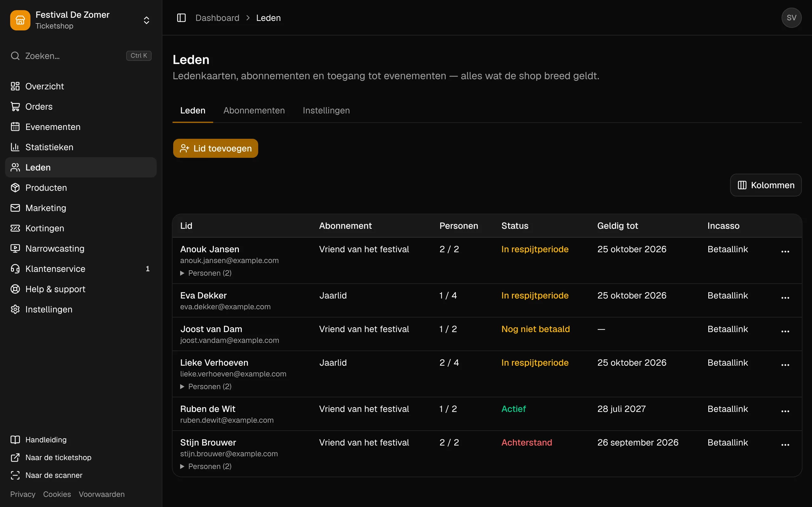Go to Kortingen in the sidebar
812x507 pixels.
pyautogui.click(x=81, y=228)
